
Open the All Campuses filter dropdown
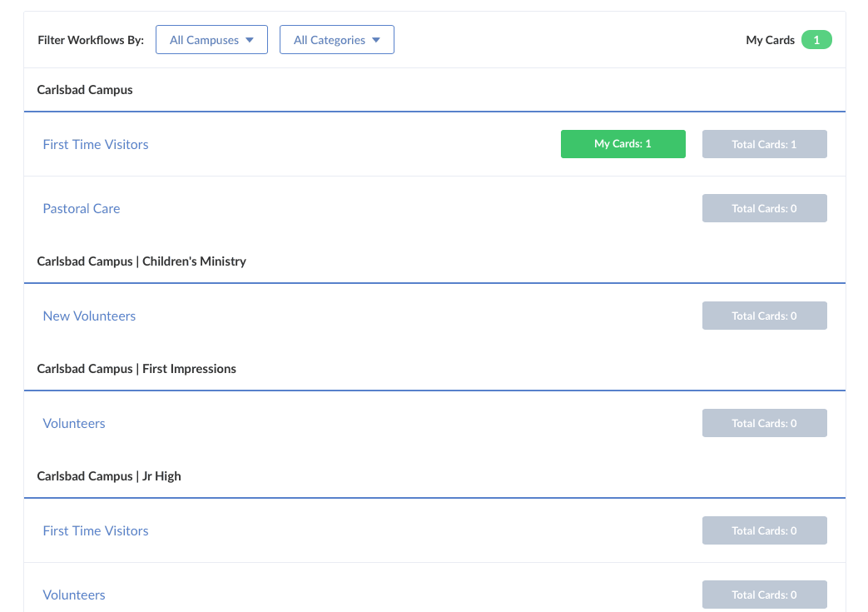(211, 40)
